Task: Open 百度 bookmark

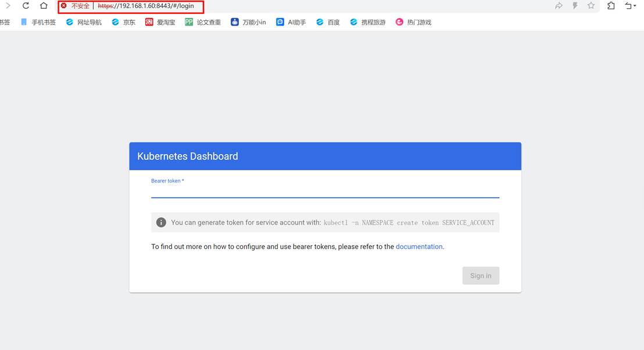Action: (x=328, y=22)
